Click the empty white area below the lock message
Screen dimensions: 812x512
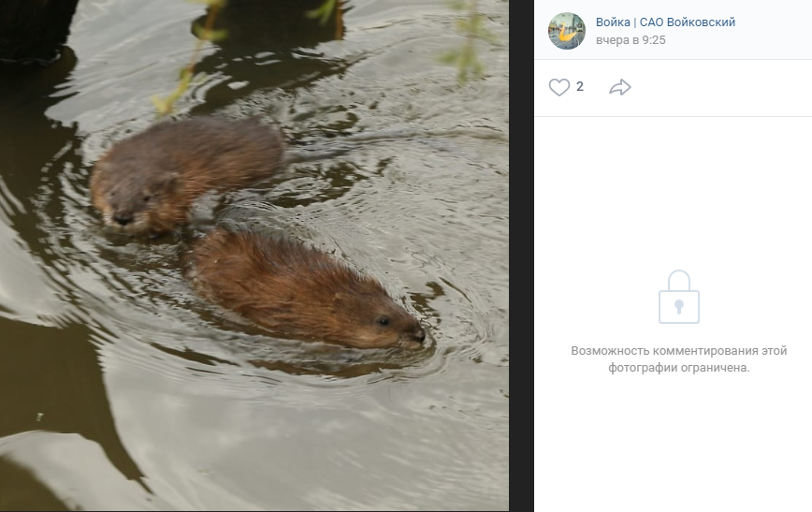674,441
